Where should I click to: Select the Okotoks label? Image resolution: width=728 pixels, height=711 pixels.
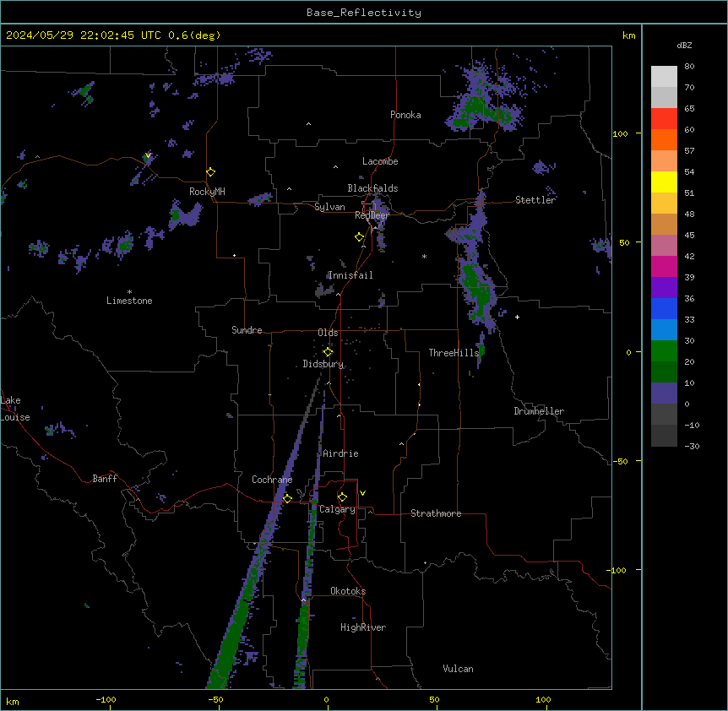(x=348, y=591)
